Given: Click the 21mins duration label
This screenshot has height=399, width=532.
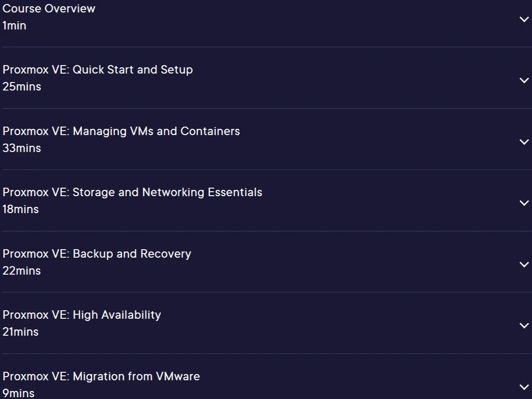Looking at the screenshot, I should pos(21,332).
